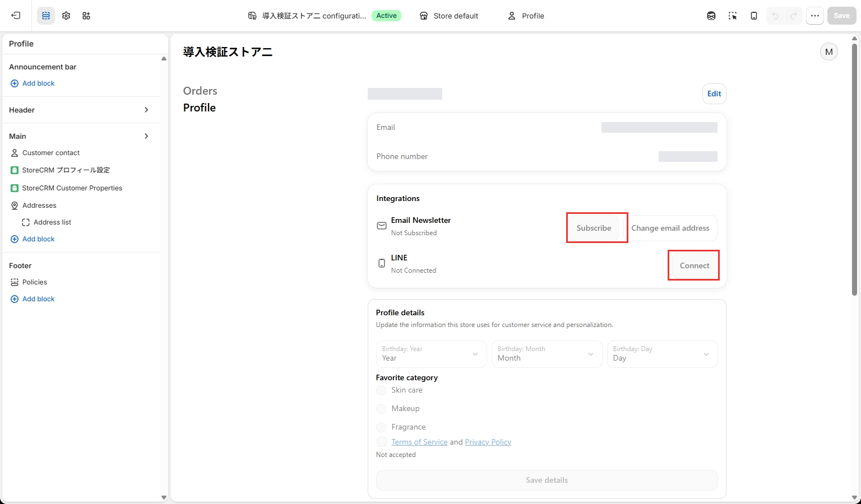
Task: Click the undo arrow
Action: pos(775,16)
